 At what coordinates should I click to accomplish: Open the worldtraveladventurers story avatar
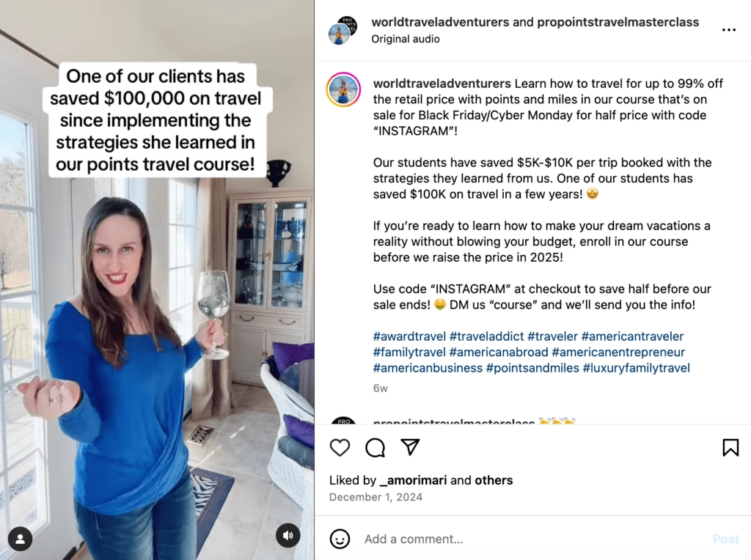point(343,89)
